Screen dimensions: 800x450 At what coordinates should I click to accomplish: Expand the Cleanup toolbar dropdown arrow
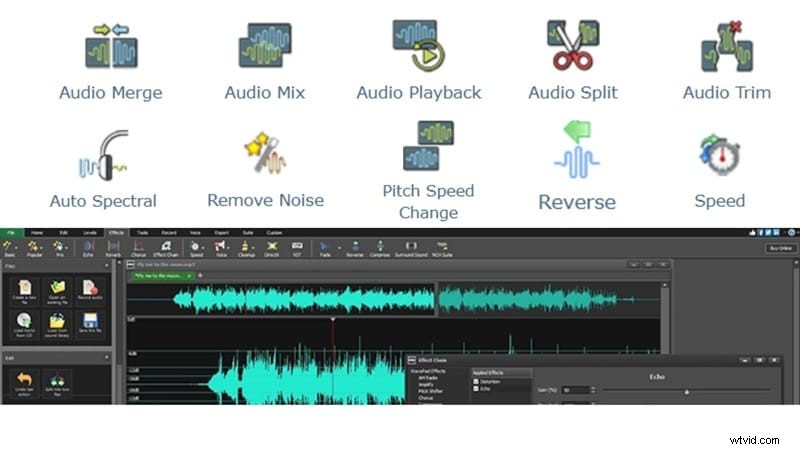pyautogui.click(x=254, y=247)
